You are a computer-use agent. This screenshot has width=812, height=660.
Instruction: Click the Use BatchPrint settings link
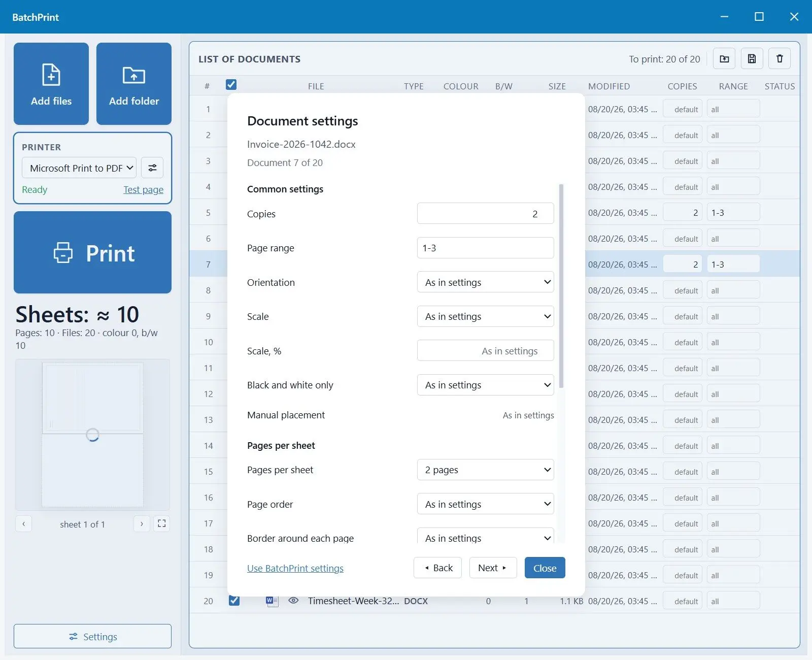pos(295,568)
